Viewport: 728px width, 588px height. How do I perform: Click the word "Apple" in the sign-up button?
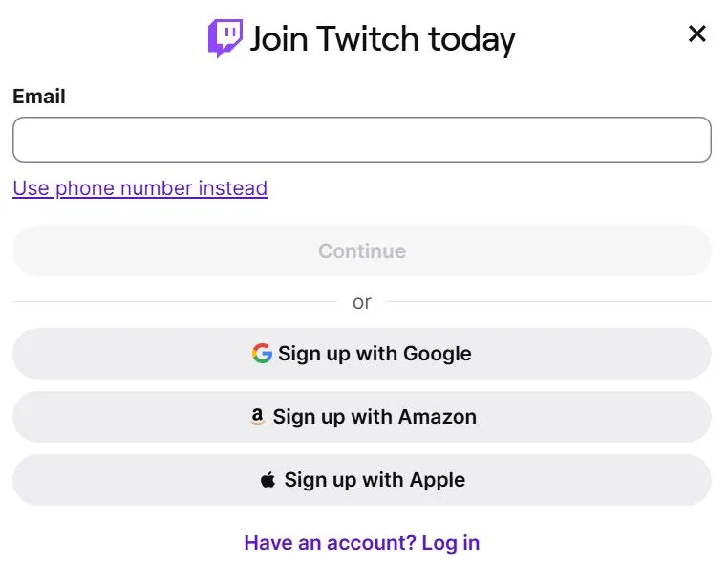437,480
